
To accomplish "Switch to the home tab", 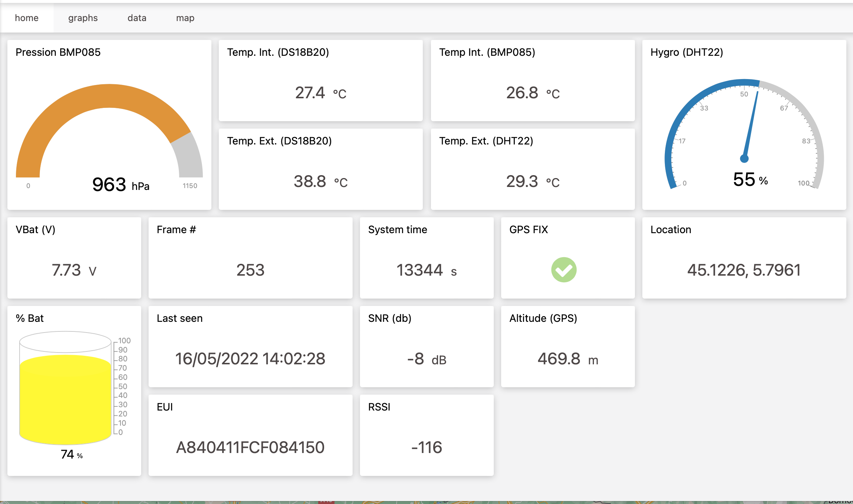I will (x=27, y=18).
